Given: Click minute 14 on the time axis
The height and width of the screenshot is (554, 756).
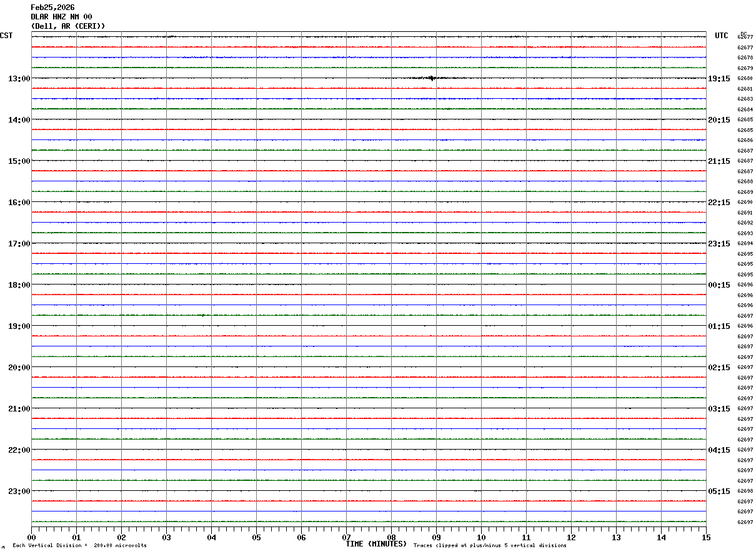Looking at the screenshot, I should [x=662, y=537].
